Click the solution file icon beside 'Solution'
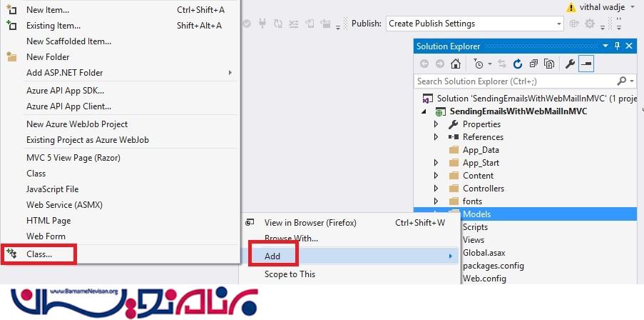 click(428, 99)
